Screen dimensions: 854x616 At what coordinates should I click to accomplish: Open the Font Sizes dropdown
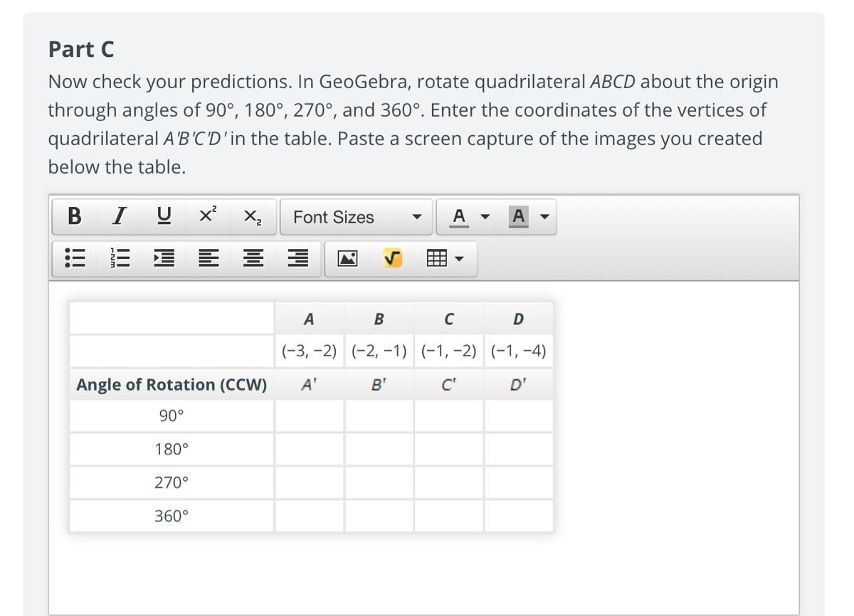(x=357, y=216)
